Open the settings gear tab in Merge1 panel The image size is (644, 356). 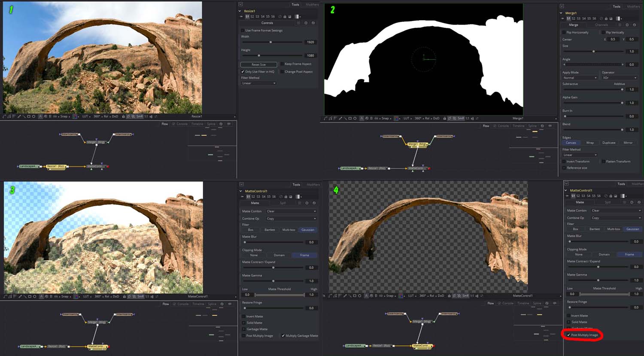pos(627,25)
